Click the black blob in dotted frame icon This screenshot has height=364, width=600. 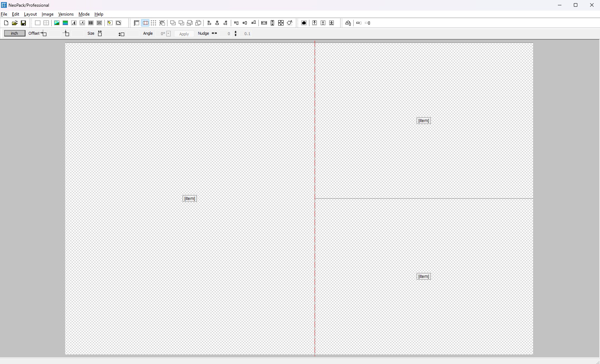304,23
